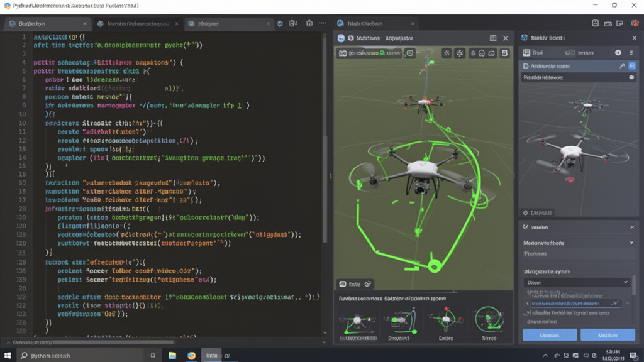Click the green-bordered icon in viewport toolbar
This screenshot has width=644, height=362.
click(410, 53)
